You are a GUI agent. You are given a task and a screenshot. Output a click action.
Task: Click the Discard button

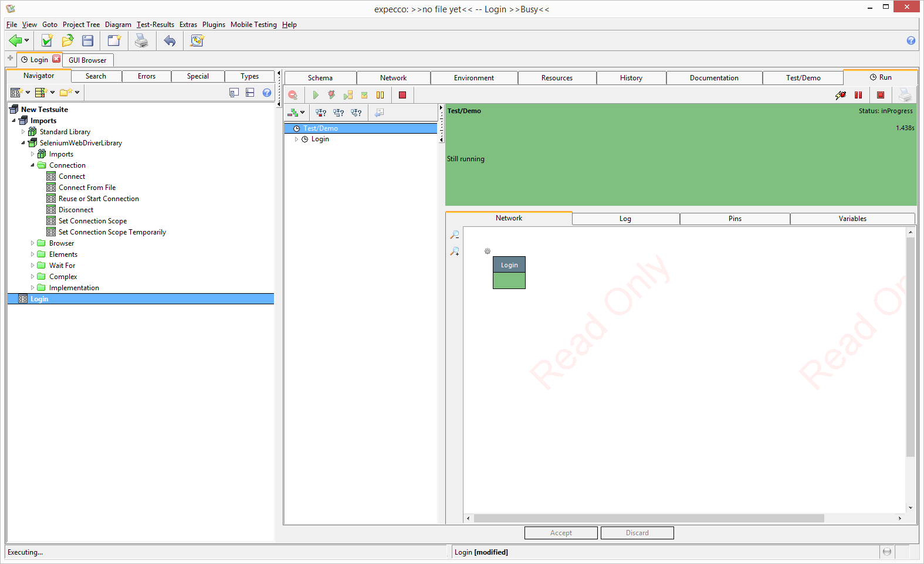coord(637,533)
